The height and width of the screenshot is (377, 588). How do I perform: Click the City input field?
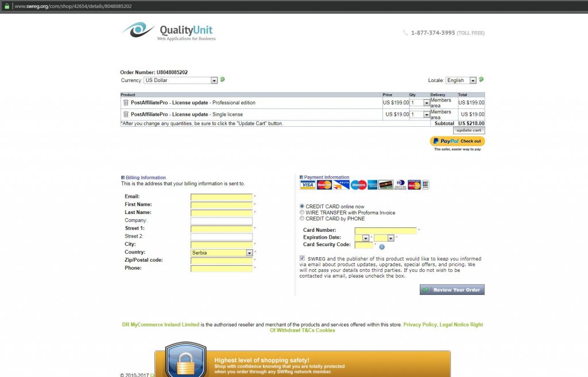pos(222,244)
